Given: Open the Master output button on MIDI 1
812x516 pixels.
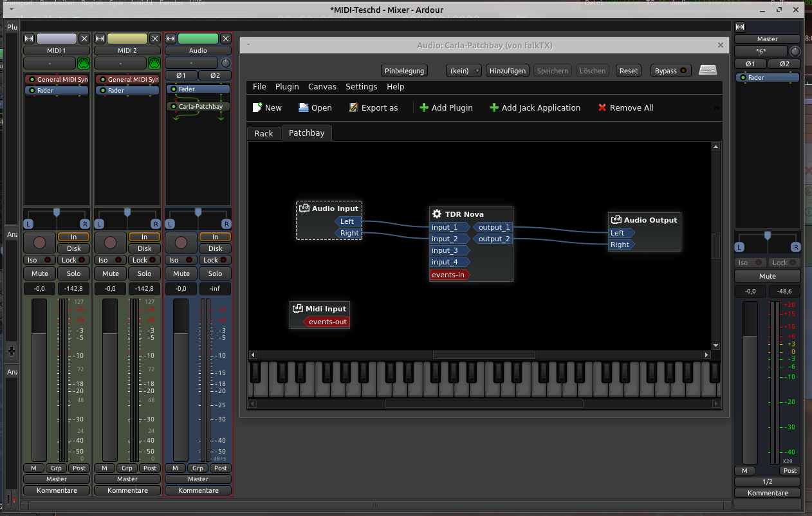Looking at the screenshot, I should click(57, 479).
